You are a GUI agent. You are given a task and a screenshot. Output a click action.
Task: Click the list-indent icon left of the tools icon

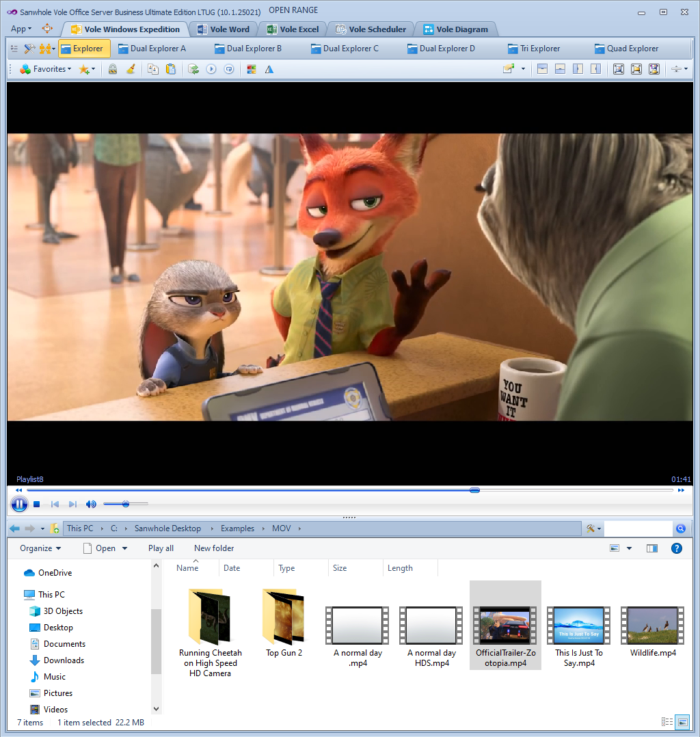(x=14, y=49)
